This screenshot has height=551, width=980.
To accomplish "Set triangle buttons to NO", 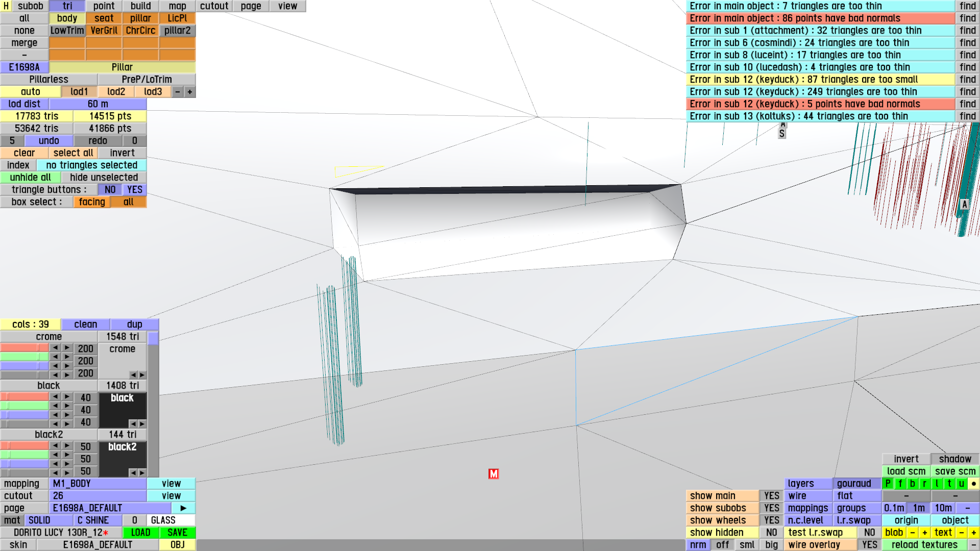I will point(110,190).
